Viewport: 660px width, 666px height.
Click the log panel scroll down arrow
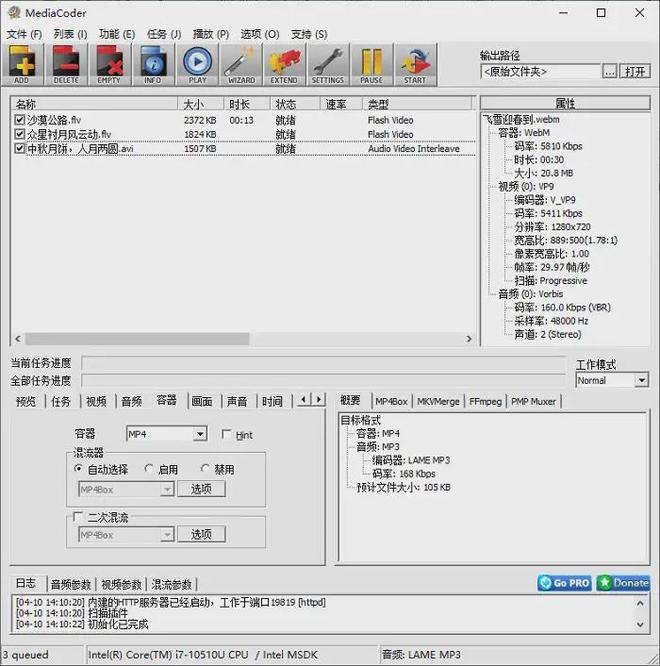pyautogui.click(x=640, y=624)
